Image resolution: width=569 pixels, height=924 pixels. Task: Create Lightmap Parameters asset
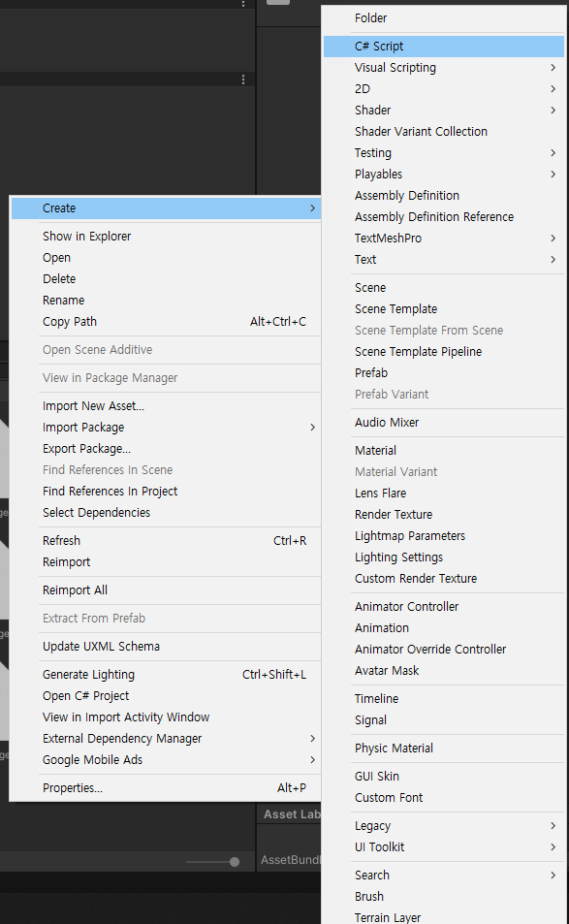[x=444, y=535]
